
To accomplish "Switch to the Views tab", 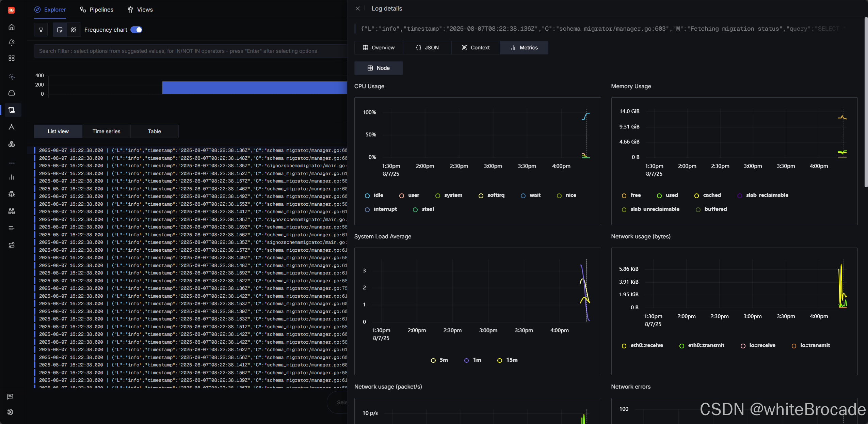I will [x=140, y=10].
